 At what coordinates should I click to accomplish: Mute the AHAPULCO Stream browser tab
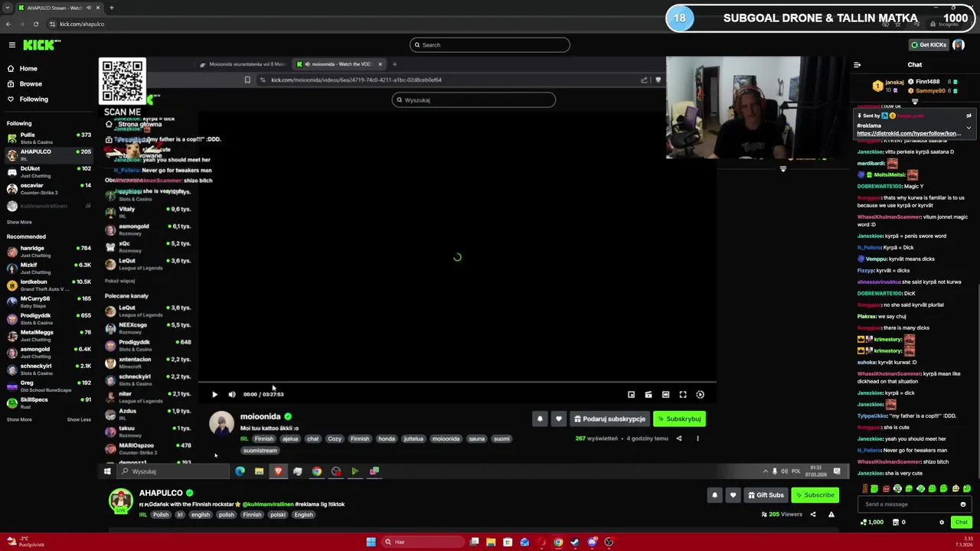pos(89,8)
